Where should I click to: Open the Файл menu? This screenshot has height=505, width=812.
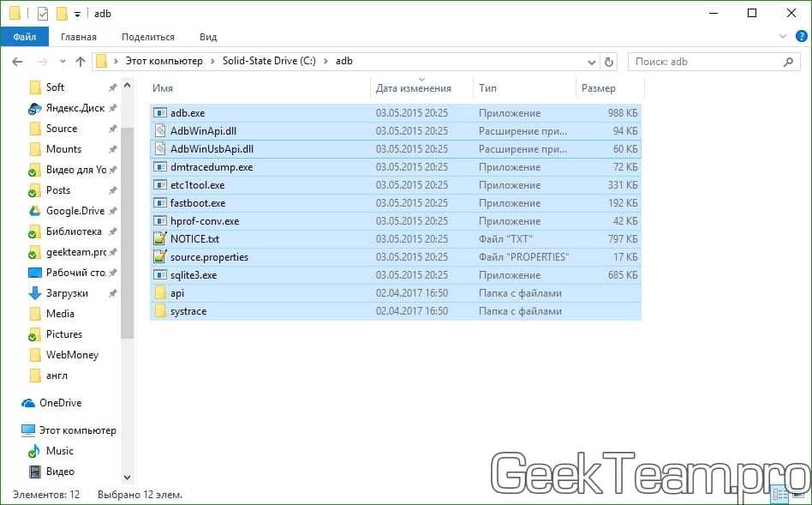click(25, 37)
